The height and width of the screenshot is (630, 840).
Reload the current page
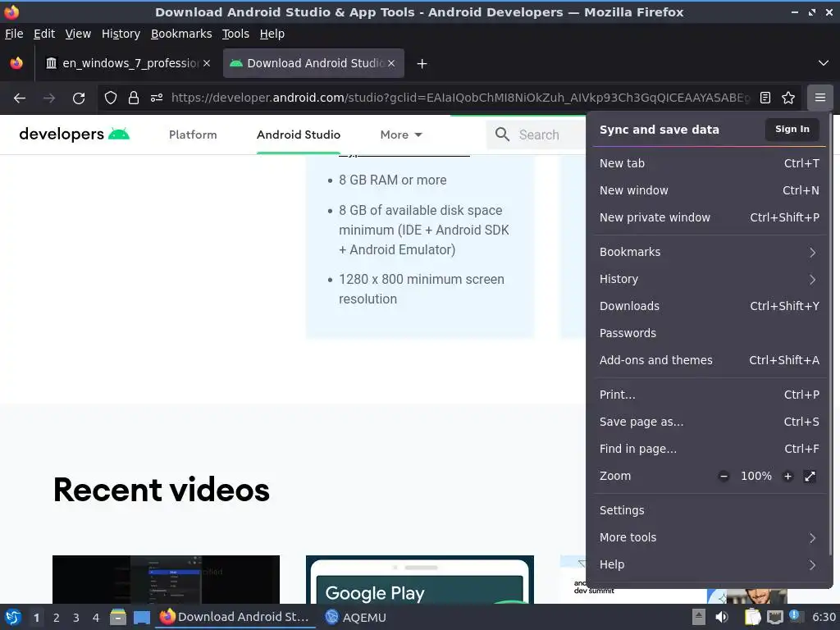pyautogui.click(x=79, y=98)
